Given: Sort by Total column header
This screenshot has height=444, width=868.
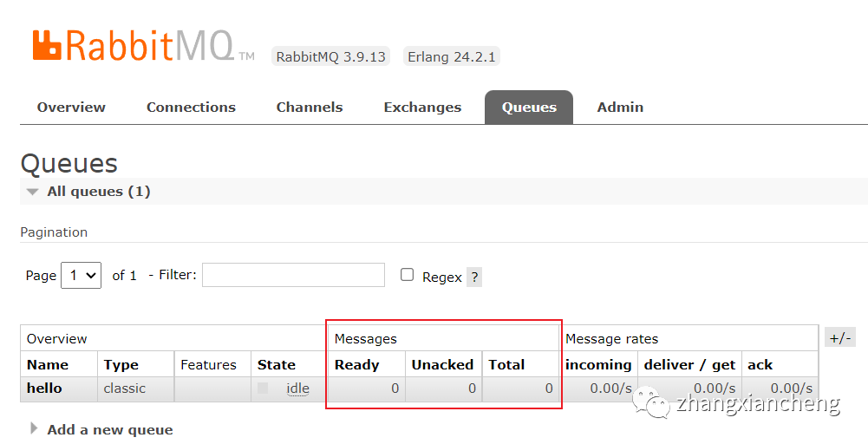Looking at the screenshot, I should pyautogui.click(x=506, y=365).
